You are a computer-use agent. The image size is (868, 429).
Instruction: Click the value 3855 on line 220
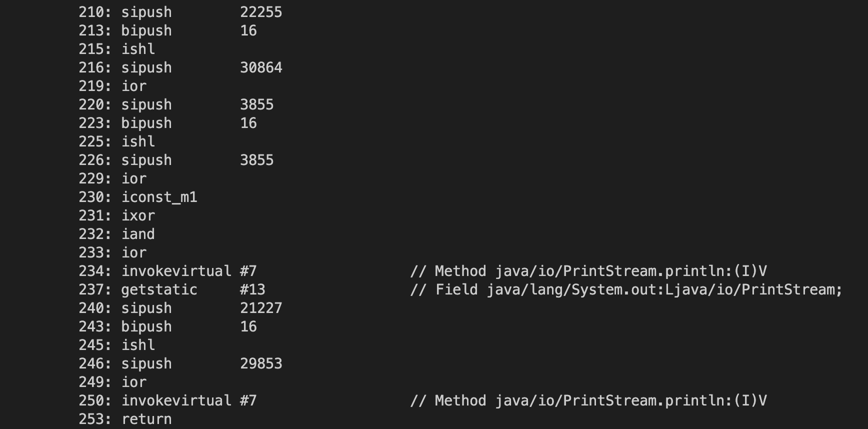[256, 104]
